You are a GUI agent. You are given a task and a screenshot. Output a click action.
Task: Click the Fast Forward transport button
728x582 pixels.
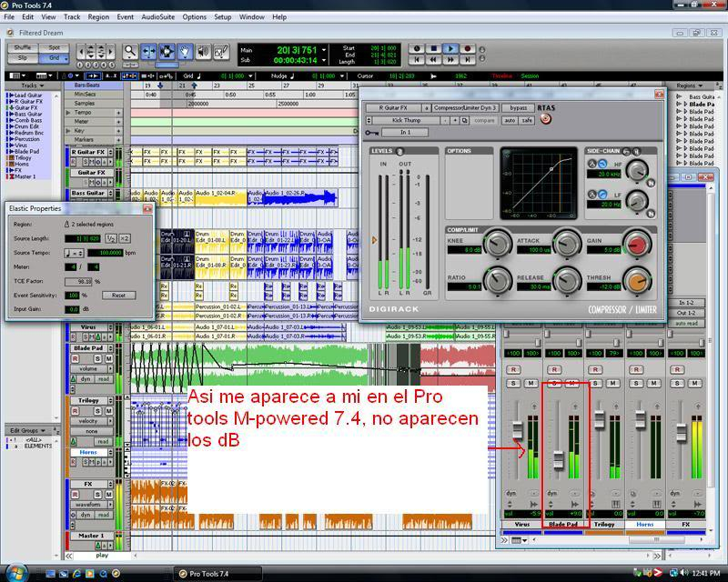450,59
